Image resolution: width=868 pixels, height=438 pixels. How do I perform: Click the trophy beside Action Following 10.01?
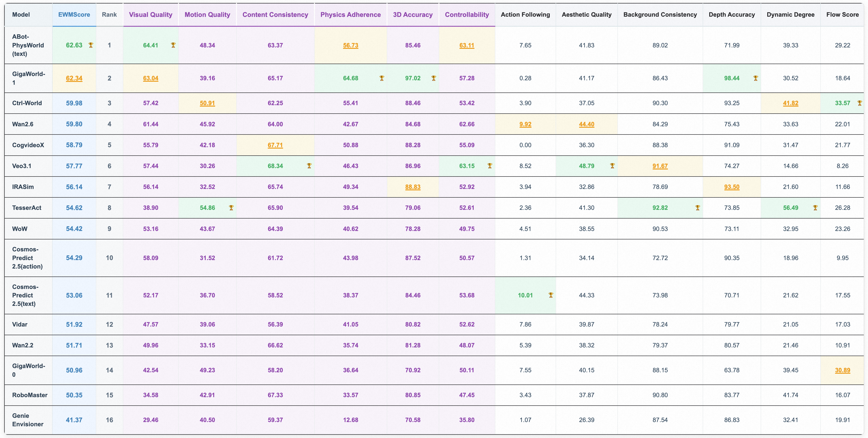coord(551,295)
